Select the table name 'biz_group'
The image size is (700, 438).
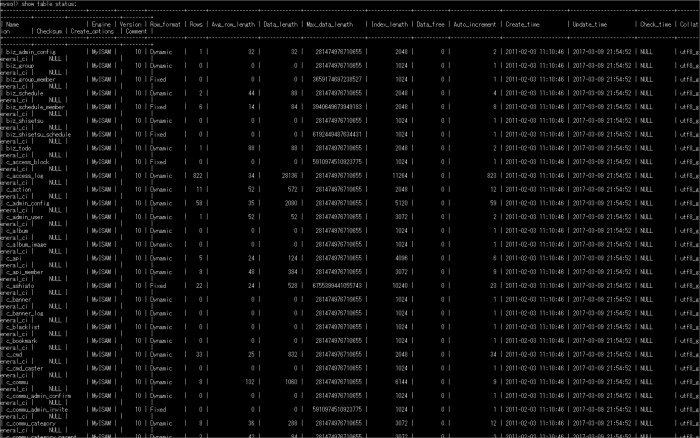(20, 66)
